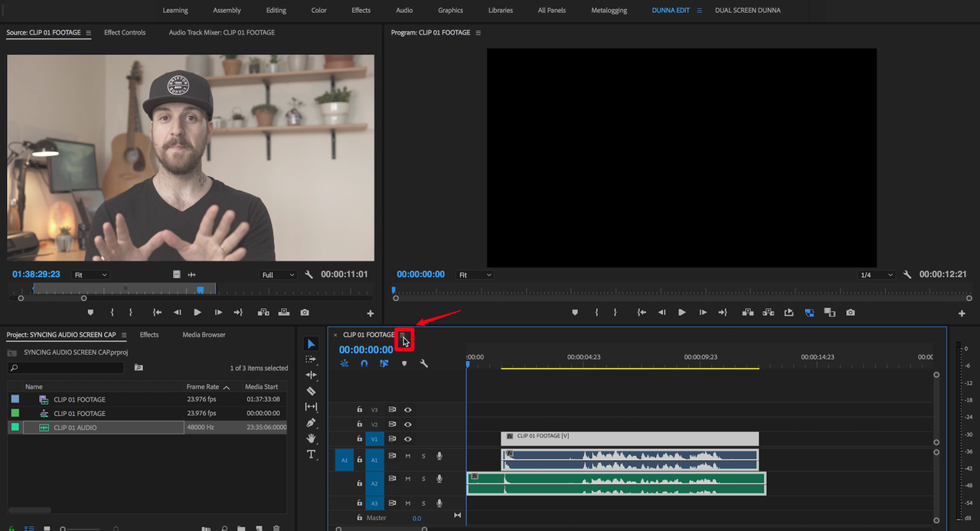
Task: Play the Program monitor sequence
Action: [x=681, y=313]
